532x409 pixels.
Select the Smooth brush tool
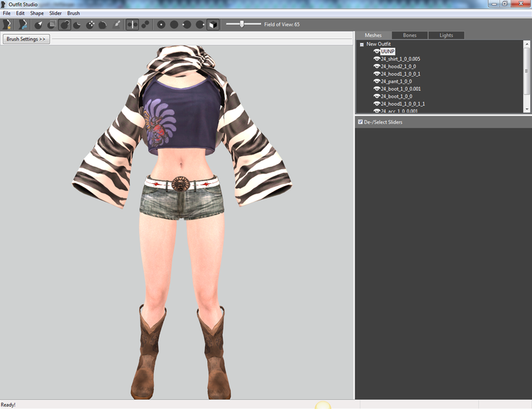(x=103, y=24)
